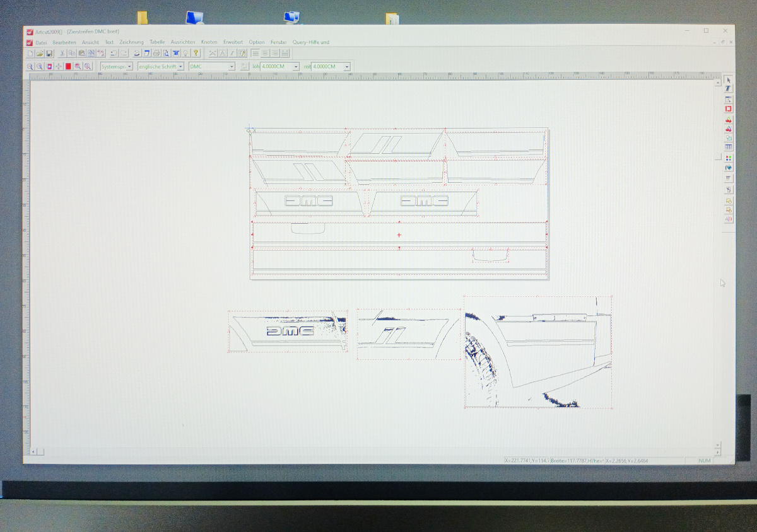757x532 pixels.
Task: Open the DMC font name dropdown
Action: point(232,66)
